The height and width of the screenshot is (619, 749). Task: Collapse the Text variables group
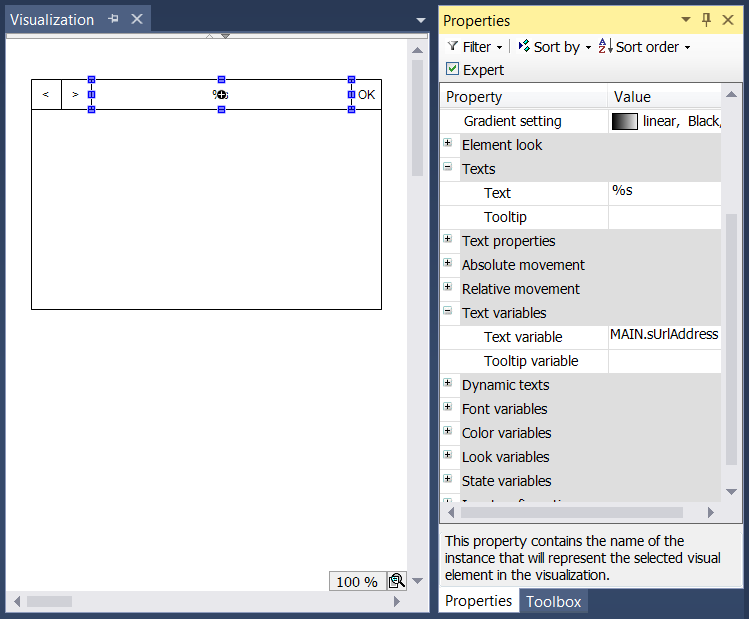448,310
